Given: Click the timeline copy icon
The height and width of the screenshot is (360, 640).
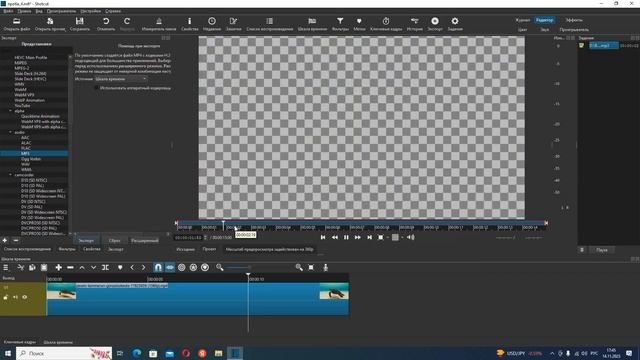Looking at the screenshot, I should [x=32, y=267].
